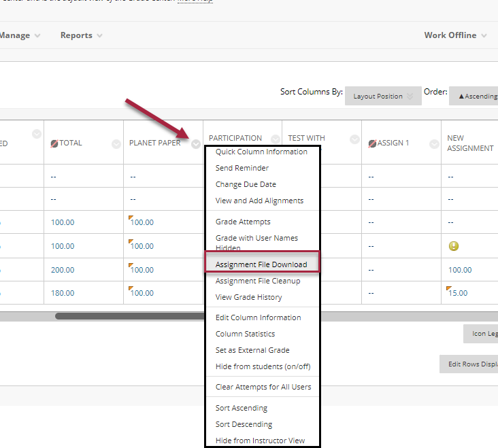Choose Change Due Date
This screenshot has width=498, height=448.
pos(246,184)
